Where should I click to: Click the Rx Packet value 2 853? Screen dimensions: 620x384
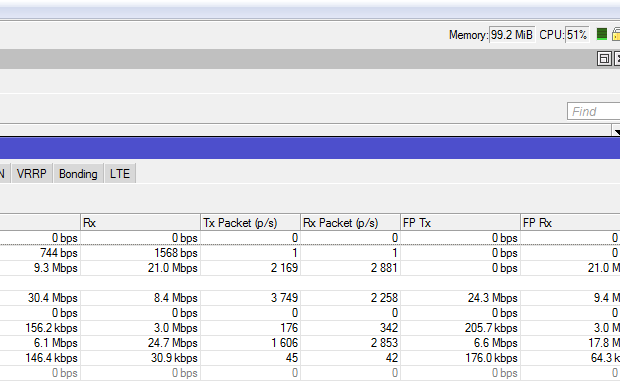click(x=384, y=343)
